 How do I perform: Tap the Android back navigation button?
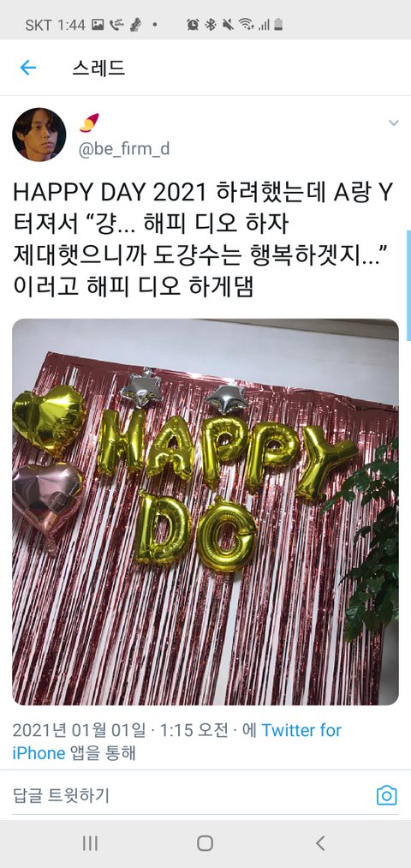pos(319,843)
